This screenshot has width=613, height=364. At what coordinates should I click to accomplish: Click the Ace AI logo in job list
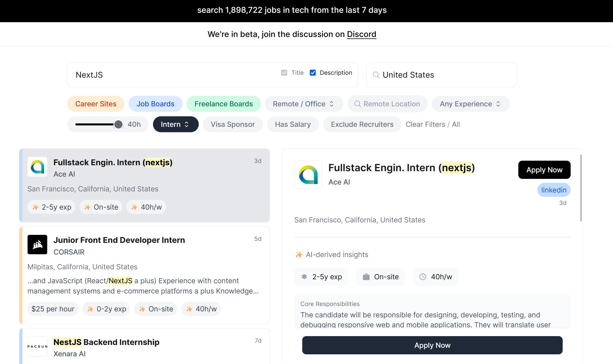pyautogui.click(x=37, y=167)
